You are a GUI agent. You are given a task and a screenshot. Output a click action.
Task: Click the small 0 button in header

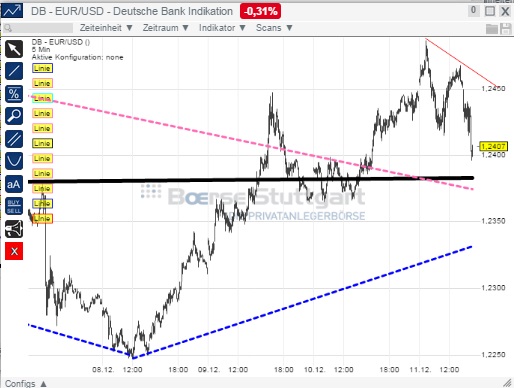pyautogui.click(x=473, y=10)
